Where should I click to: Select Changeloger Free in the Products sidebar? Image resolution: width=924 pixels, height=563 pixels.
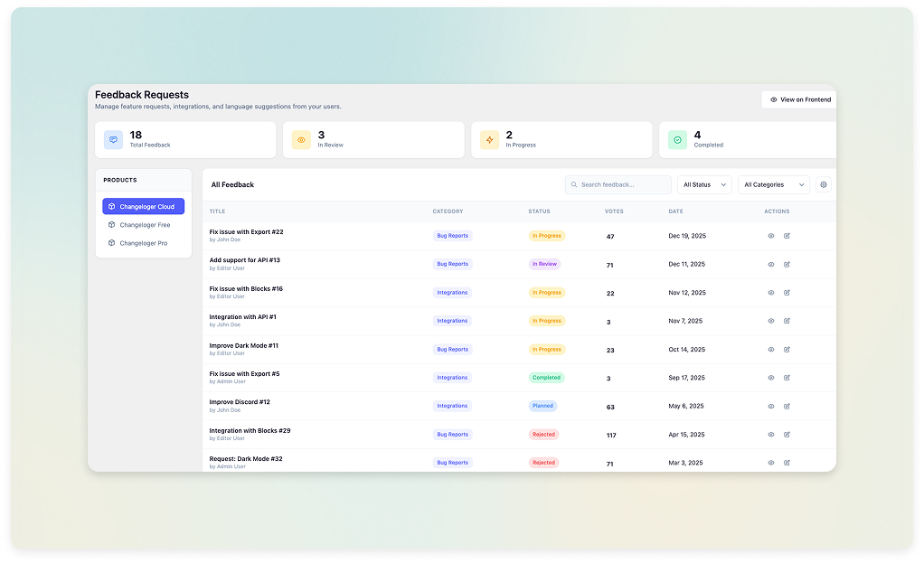click(143, 224)
